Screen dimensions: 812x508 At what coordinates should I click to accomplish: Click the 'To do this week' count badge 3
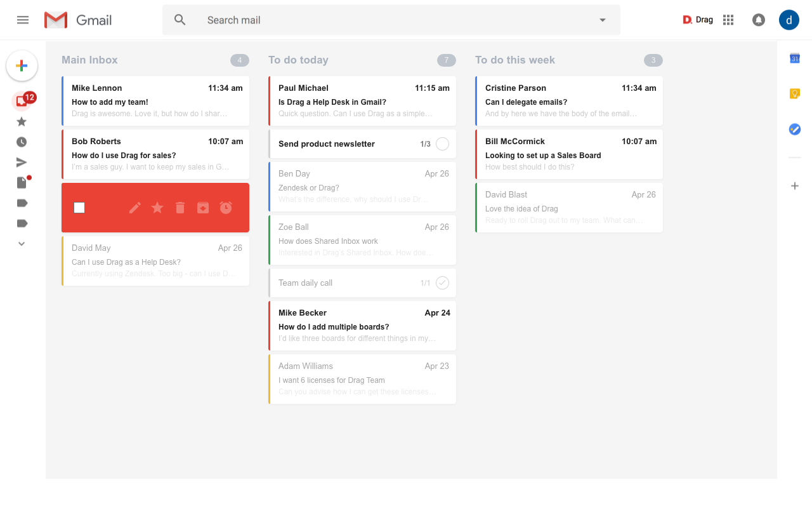point(653,60)
